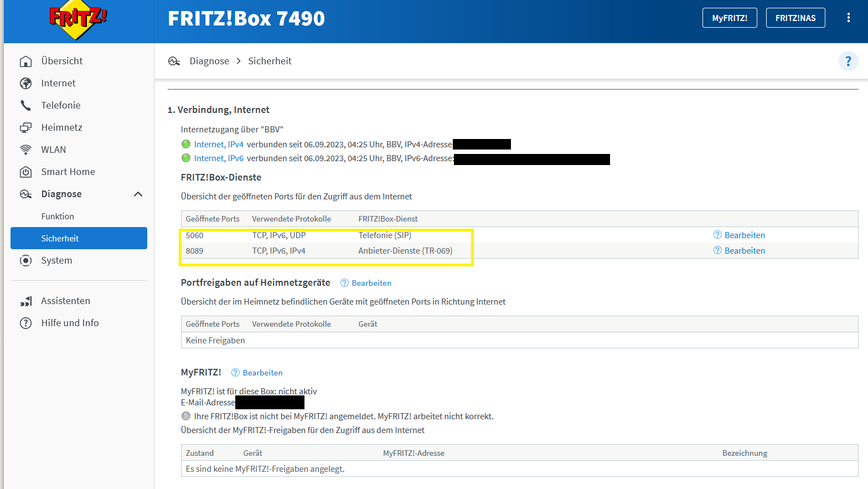Click Bearbeiten for Anbieter-Dienste (TR-069)
Image resolution: width=868 pixels, height=489 pixels.
coord(745,250)
